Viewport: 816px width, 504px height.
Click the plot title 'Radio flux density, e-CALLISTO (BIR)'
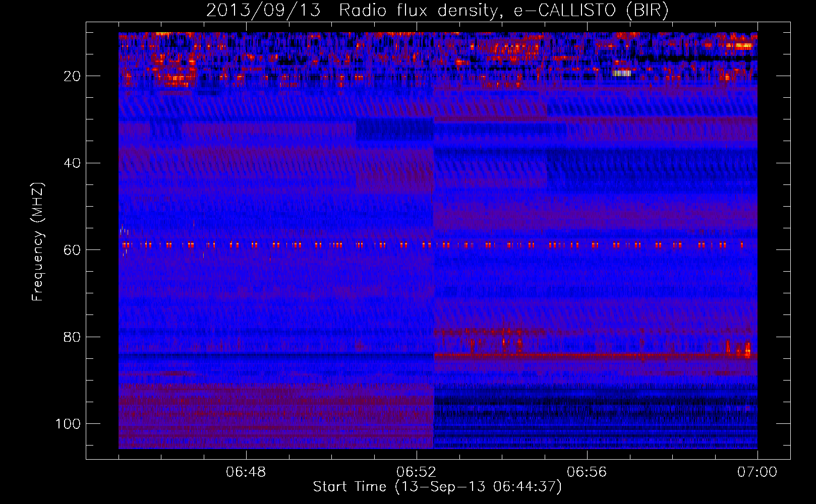(503, 11)
